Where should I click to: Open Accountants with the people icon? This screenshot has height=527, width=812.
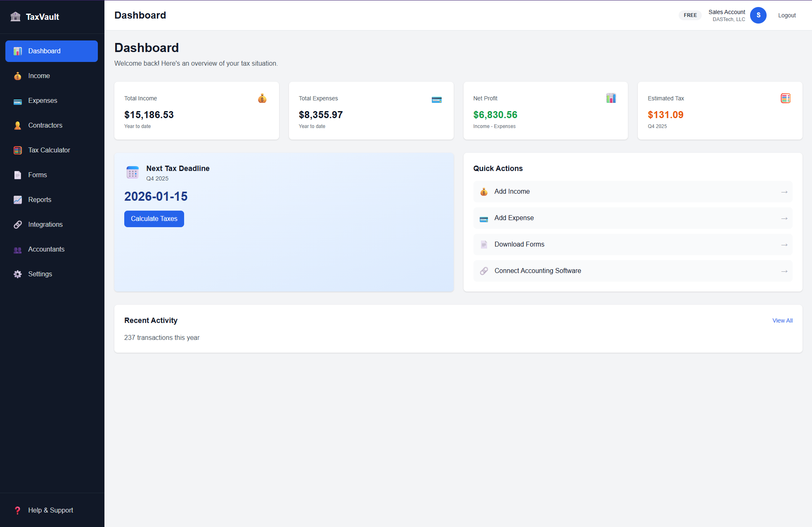18,249
